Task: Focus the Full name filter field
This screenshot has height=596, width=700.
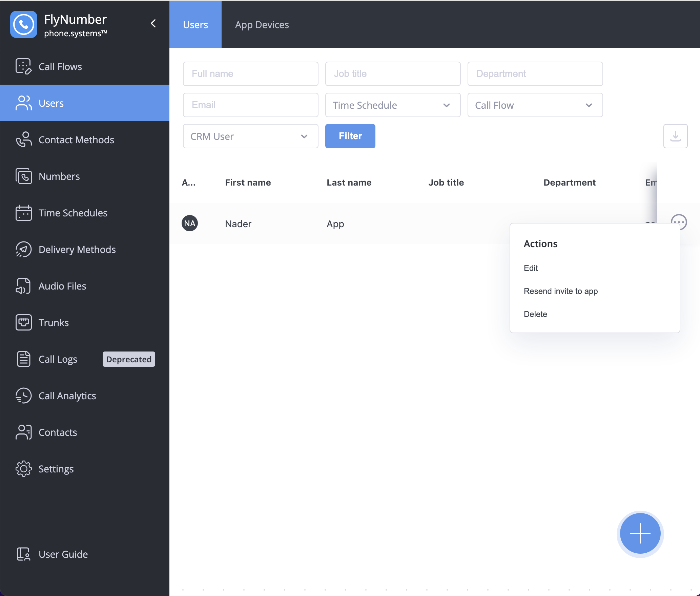Action: (250, 74)
